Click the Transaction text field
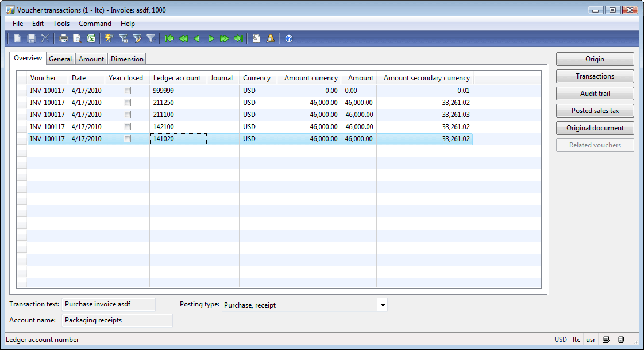The width and height of the screenshot is (644, 350). (x=109, y=304)
